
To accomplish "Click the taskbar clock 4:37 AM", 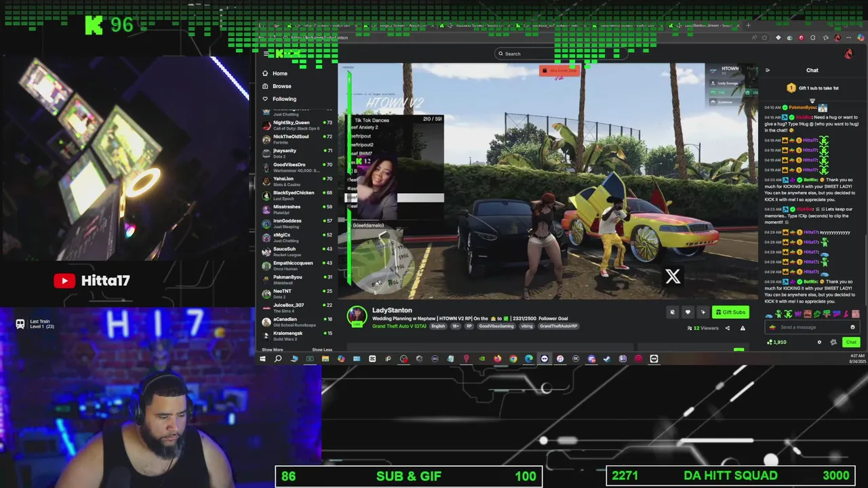I will pyautogui.click(x=856, y=357).
